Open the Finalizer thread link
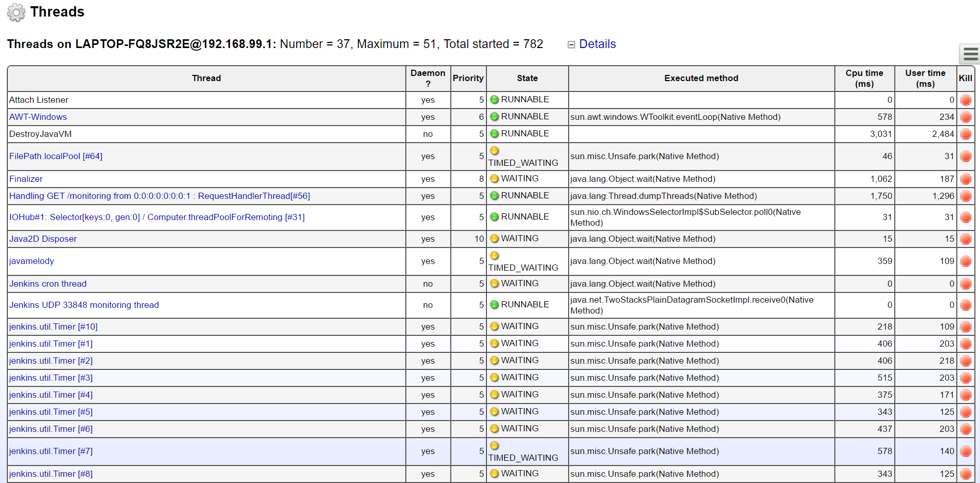 (x=26, y=179)
